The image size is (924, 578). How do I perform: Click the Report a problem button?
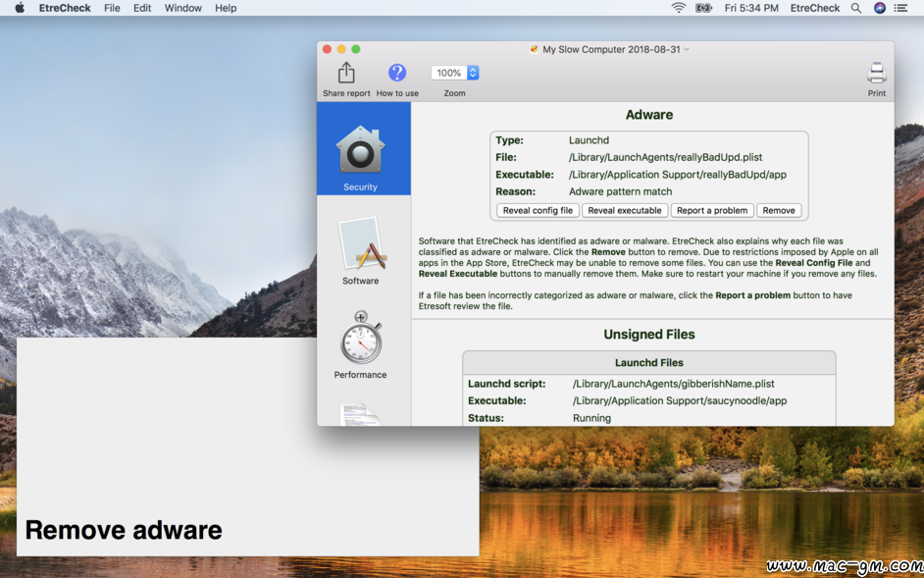click(x=712, y=210)
